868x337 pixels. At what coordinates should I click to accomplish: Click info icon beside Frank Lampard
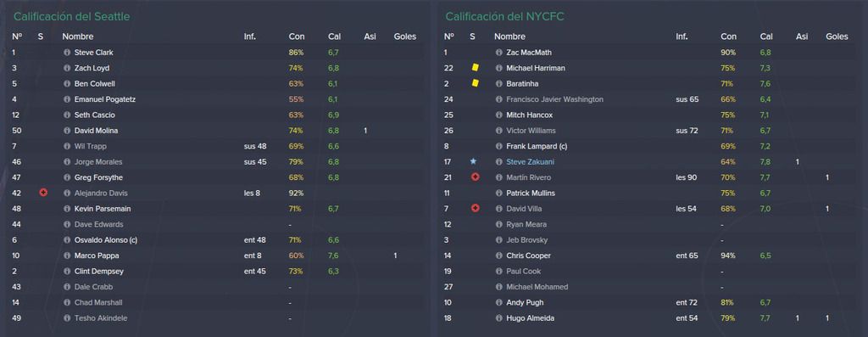(498, 147)
